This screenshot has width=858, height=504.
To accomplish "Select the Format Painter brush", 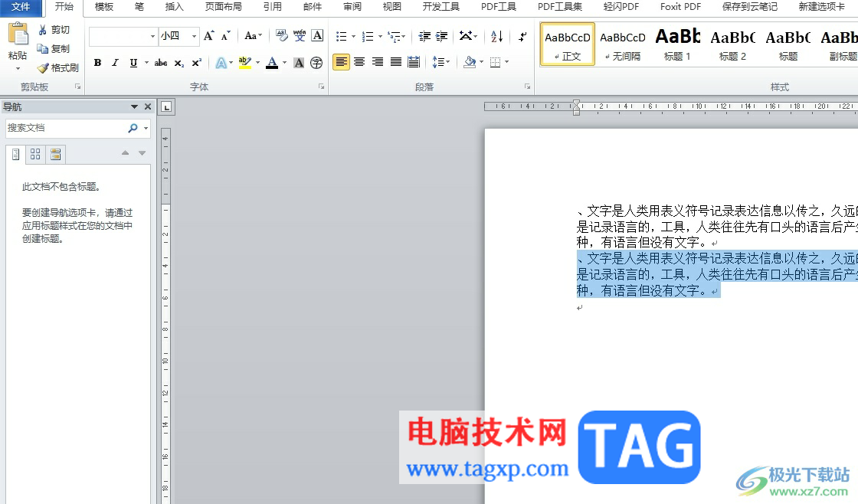I will [x=43, y=68].
